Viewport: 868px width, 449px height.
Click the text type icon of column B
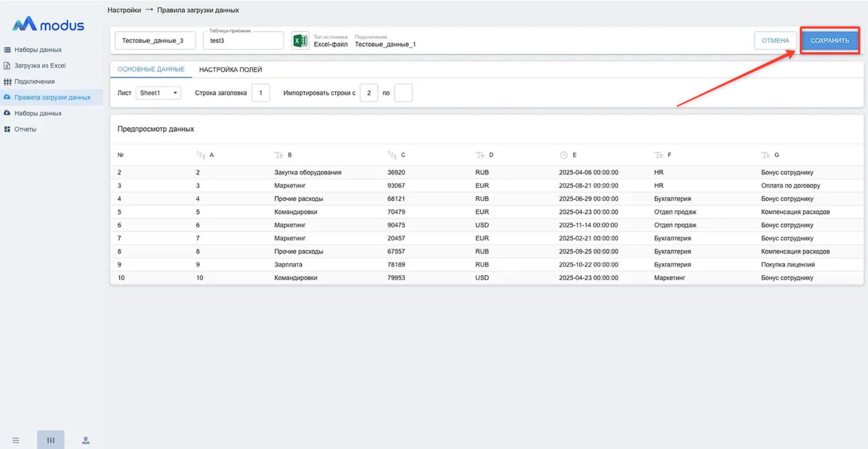(x=279, y=155)
